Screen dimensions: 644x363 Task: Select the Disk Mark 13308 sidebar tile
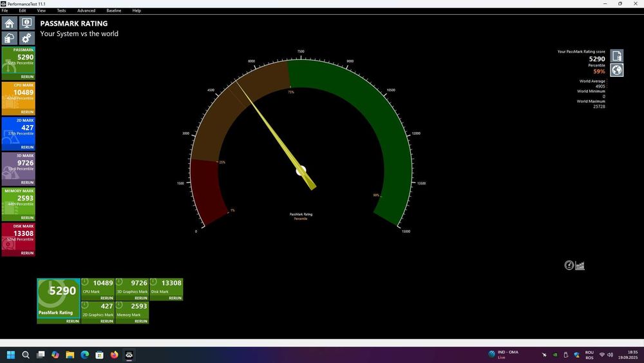19,237
